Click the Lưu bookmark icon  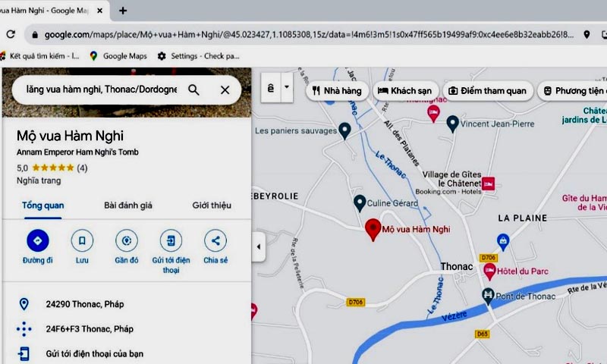tap(82, 240)
